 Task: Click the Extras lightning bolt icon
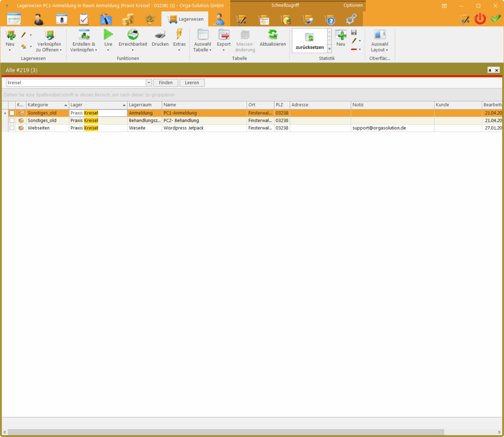pos(179,34)
